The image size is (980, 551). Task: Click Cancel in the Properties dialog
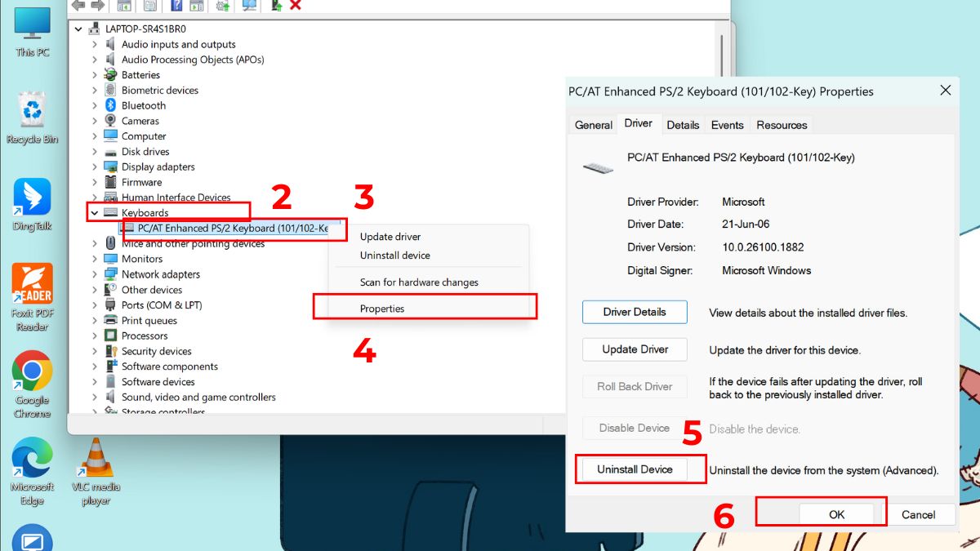tap(918, 514)
